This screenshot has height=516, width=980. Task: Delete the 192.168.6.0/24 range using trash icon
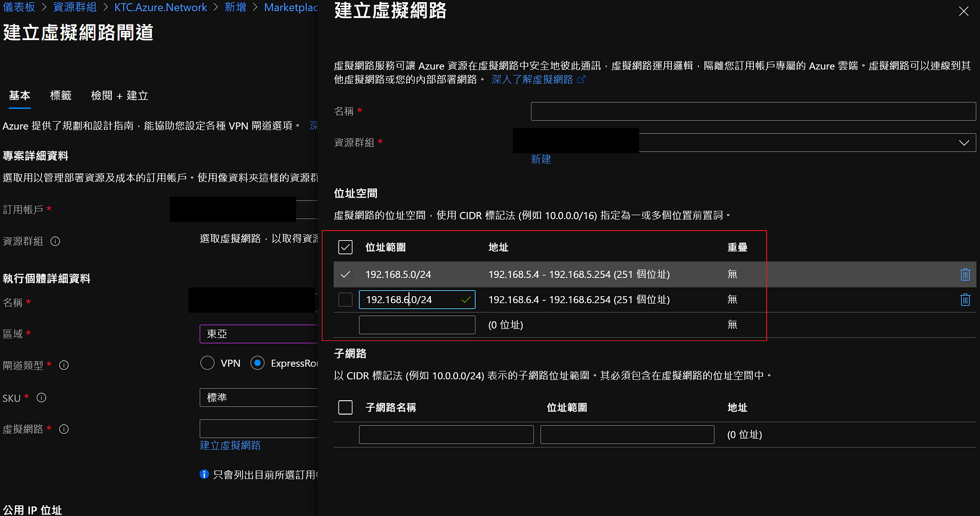(x=965, y=299)
